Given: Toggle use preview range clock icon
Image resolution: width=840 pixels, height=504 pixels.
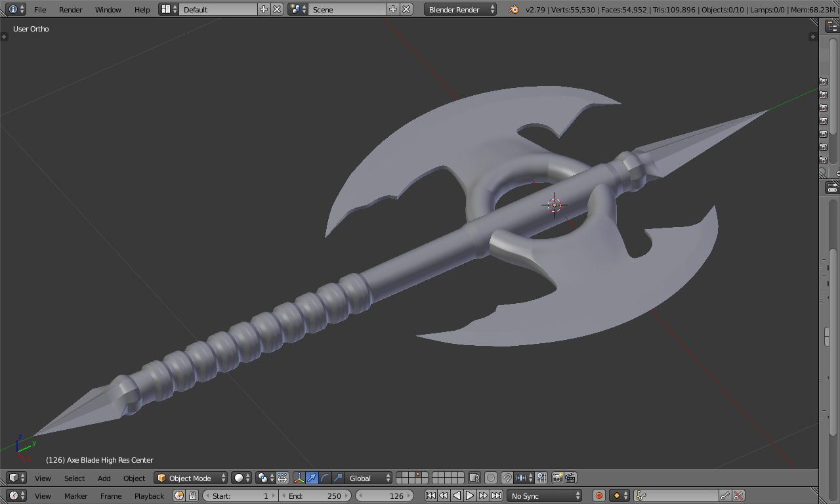Looking at the screenshot, I should 179,495.
